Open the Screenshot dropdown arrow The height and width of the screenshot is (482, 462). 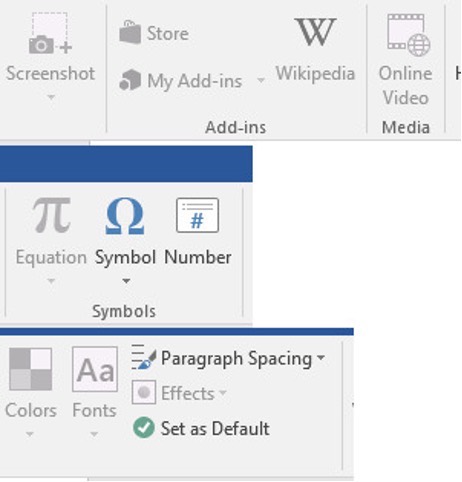click(x=51, y=97)
